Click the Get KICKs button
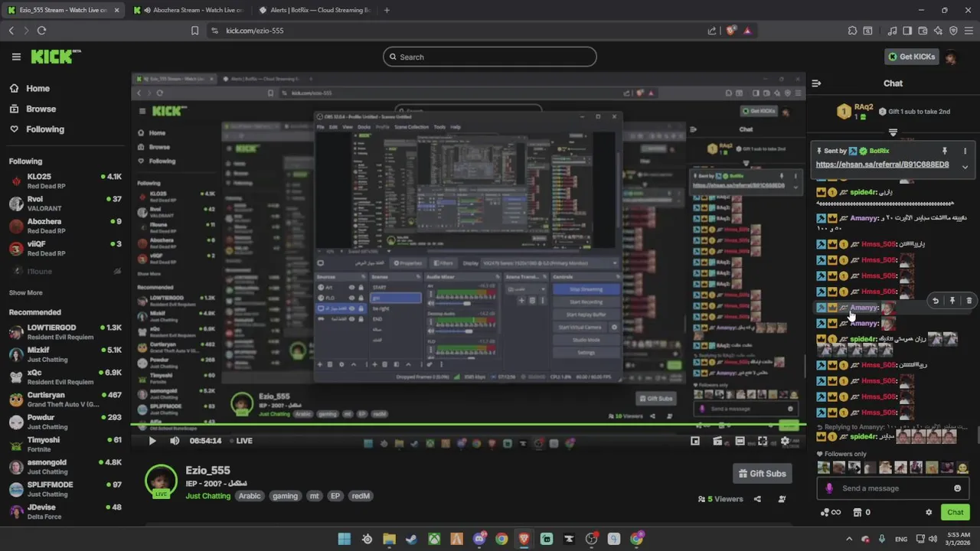The image size is (980, 551). [911, 57]
